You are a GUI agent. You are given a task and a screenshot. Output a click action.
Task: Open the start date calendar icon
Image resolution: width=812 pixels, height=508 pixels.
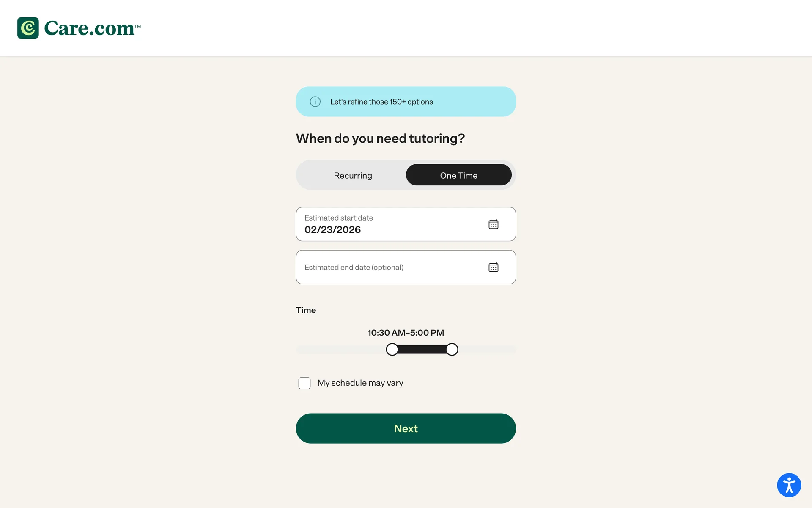[493, 224]
